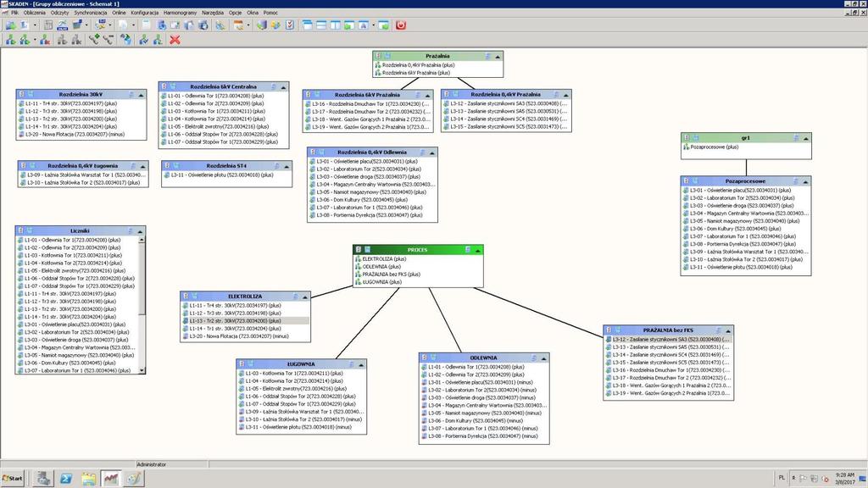The width and height of the screenshot is (868, 488).
Task: Click the remove link icon with minus
Action: (x=108, y=40)
